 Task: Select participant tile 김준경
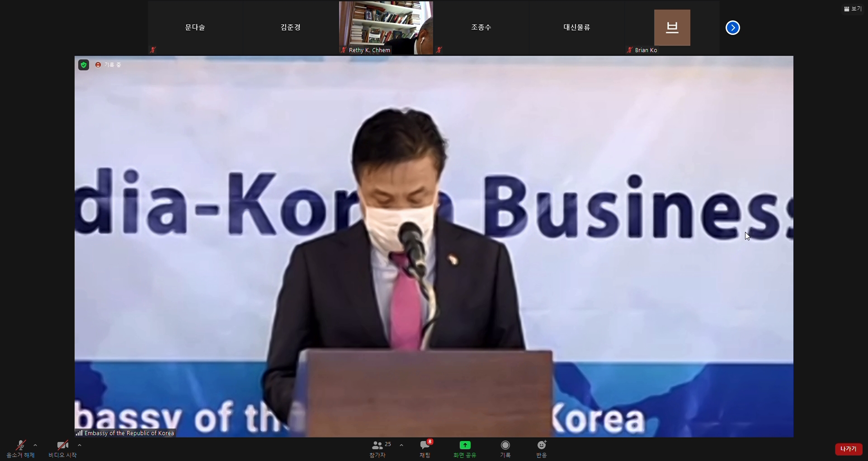291,28
